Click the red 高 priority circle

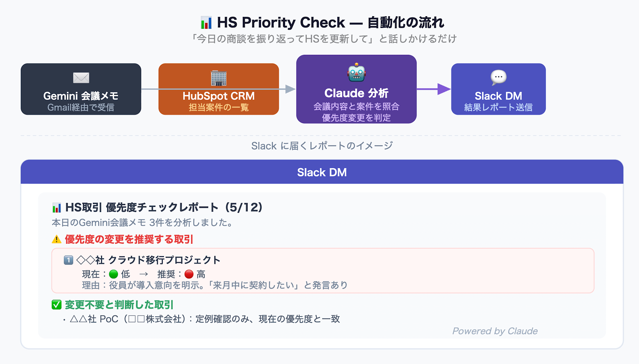click(x=189, y=274)
